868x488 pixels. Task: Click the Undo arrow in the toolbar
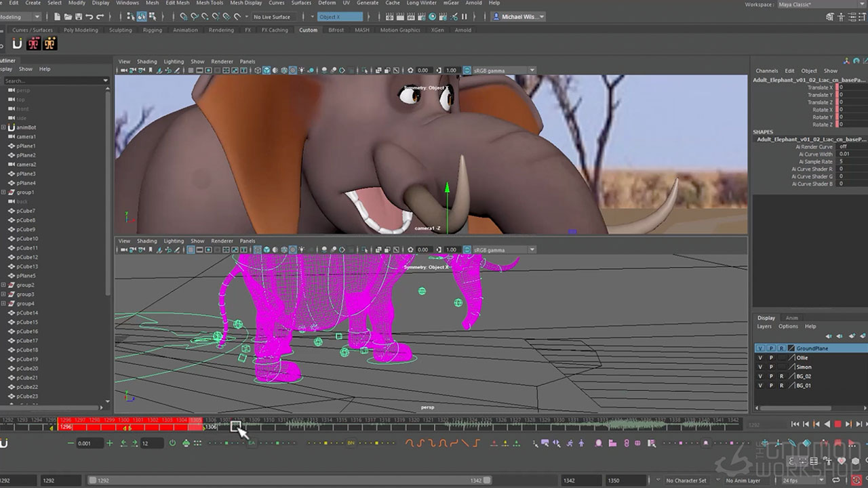pyautogui.click(x=90, y=16)
